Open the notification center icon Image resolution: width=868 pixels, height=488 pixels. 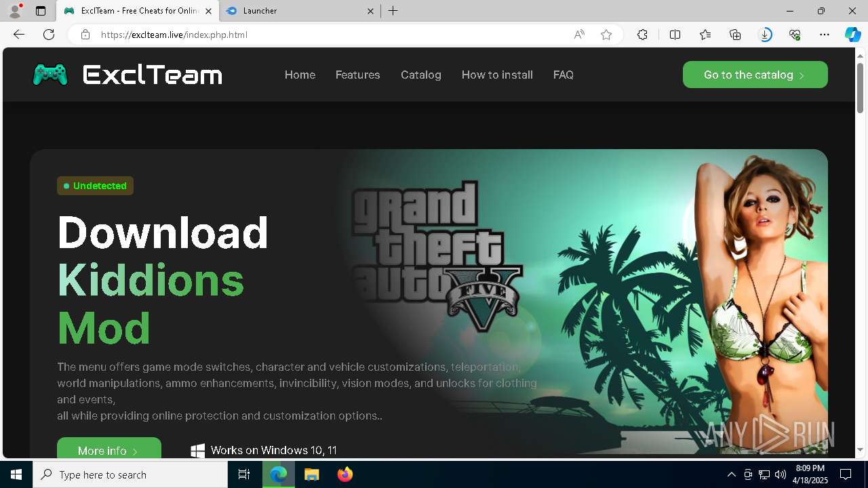(x=846, y=474)
